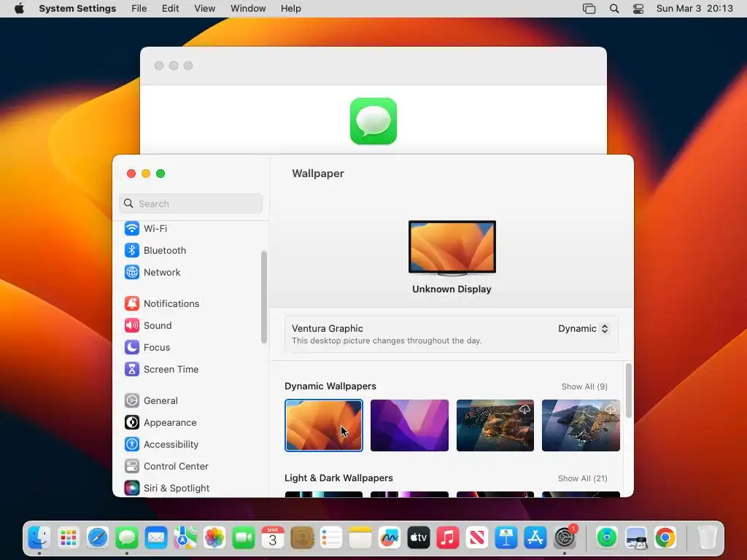Open the Window menu
The height and width of the screenshot is (560, 747).
(x=248, y=9)
